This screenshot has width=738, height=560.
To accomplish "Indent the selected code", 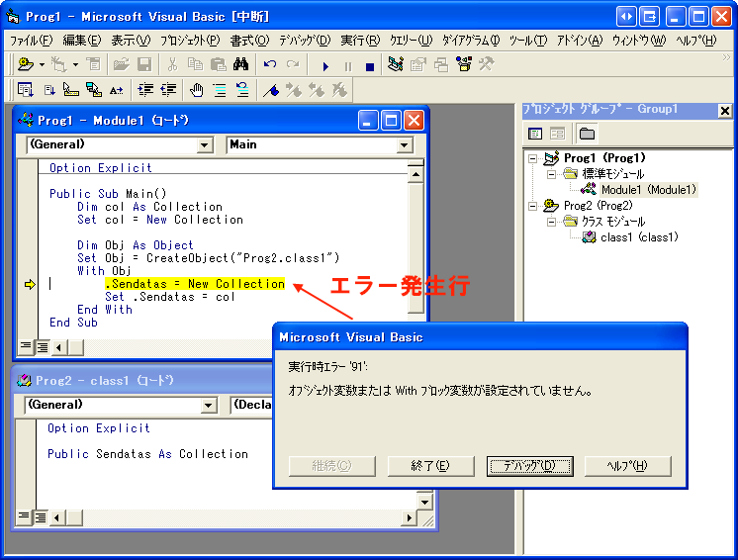I will click(145, 89).
